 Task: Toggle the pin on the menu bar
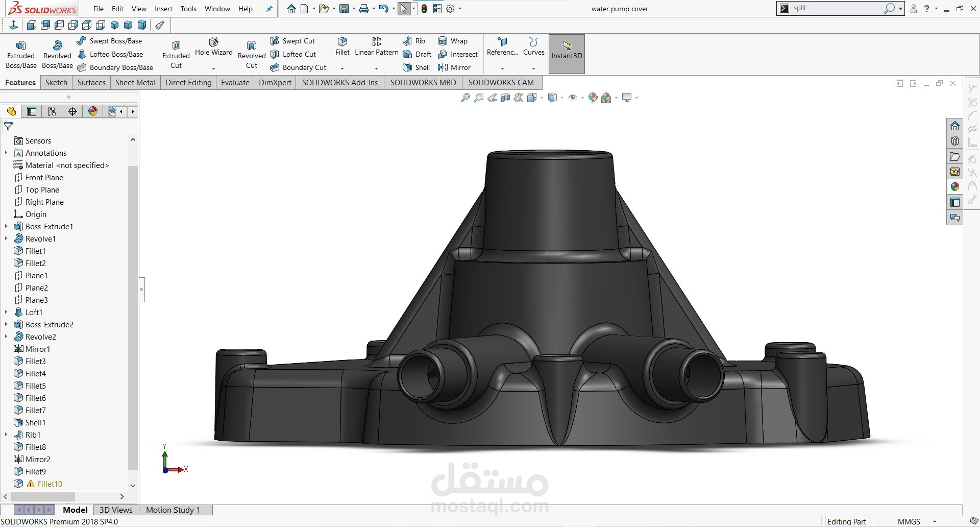pyautogui.click(x=269, y=9)
